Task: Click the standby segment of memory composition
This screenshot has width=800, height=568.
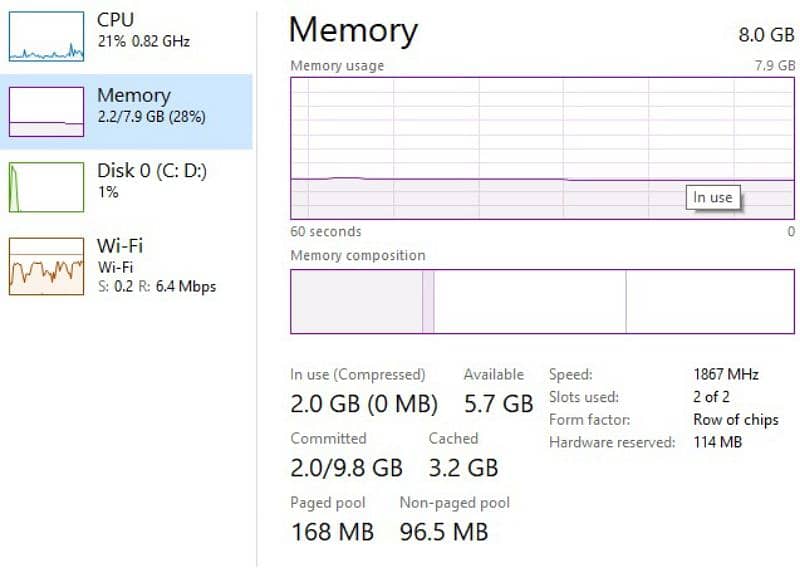Action: (x=530, y=301)
